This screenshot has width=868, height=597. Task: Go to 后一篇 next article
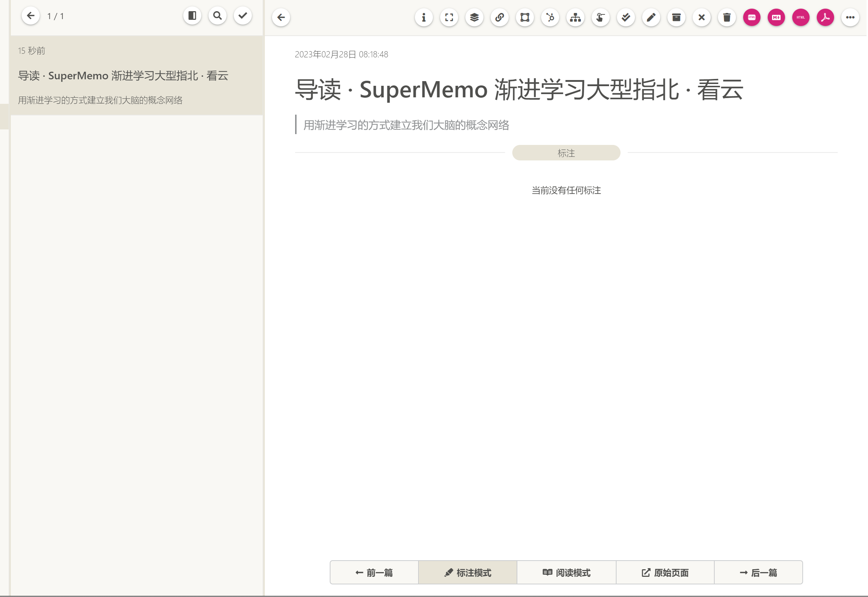pos(759,572)
